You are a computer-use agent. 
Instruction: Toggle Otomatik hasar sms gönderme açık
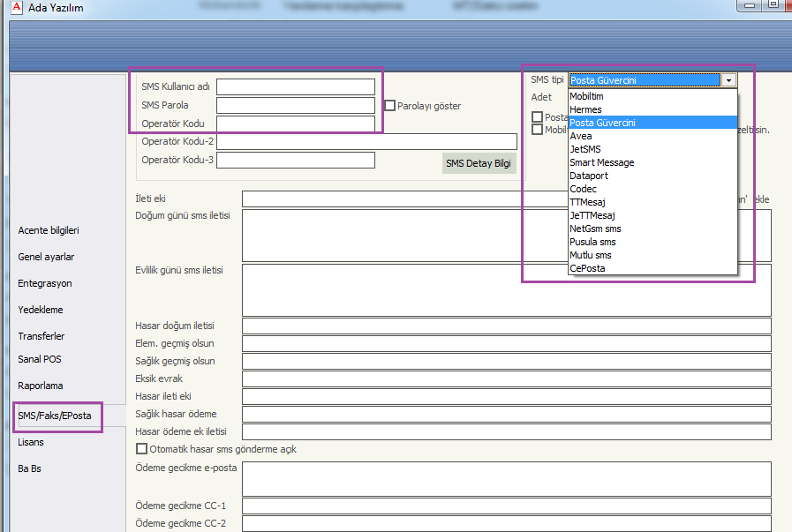(141, 449)
